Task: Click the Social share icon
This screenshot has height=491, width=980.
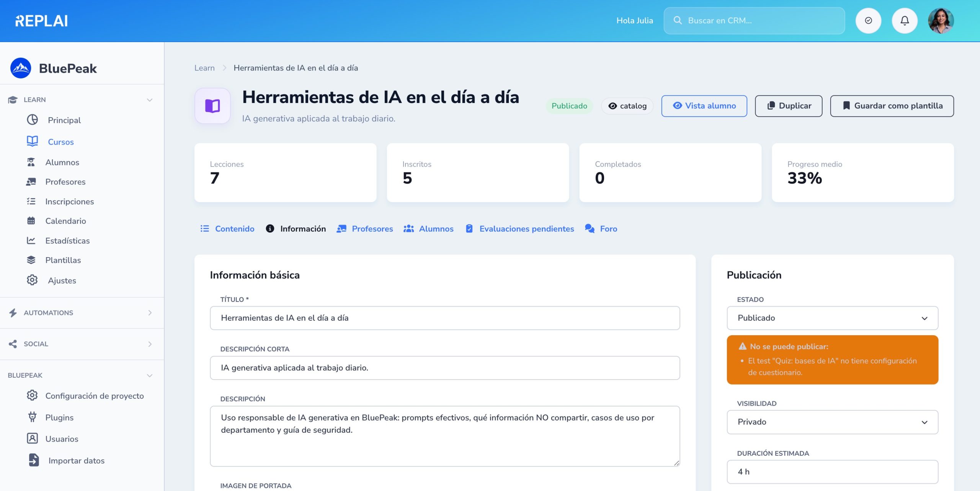Action: 13,344
